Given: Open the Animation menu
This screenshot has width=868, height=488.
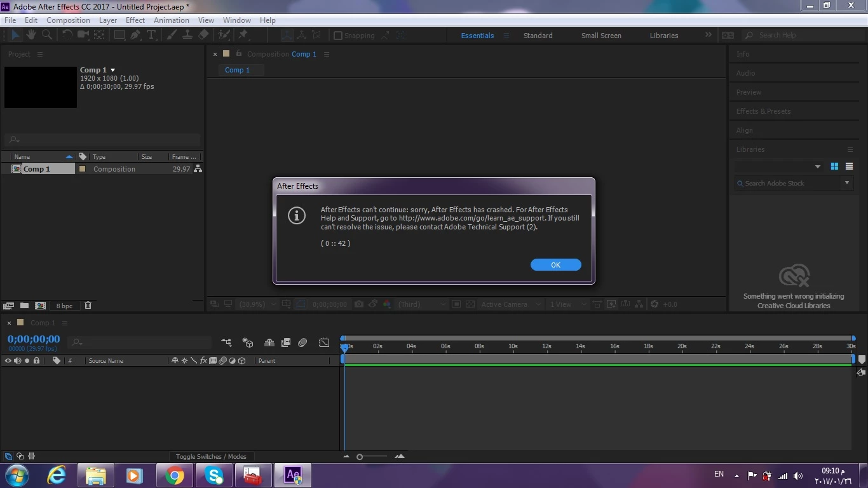Looking at the screenshot, I should [172, 20].
